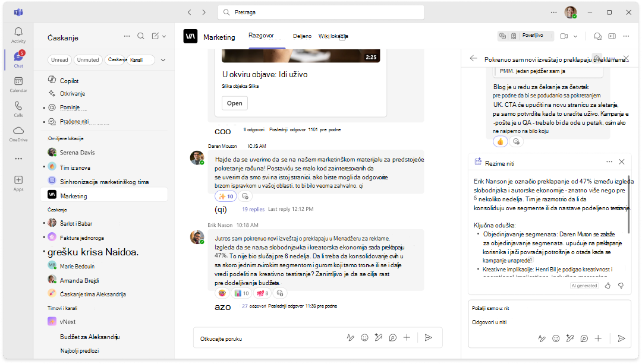Start a video meeting from the Marketing header

pyautogui.click(x=564, y=36)
